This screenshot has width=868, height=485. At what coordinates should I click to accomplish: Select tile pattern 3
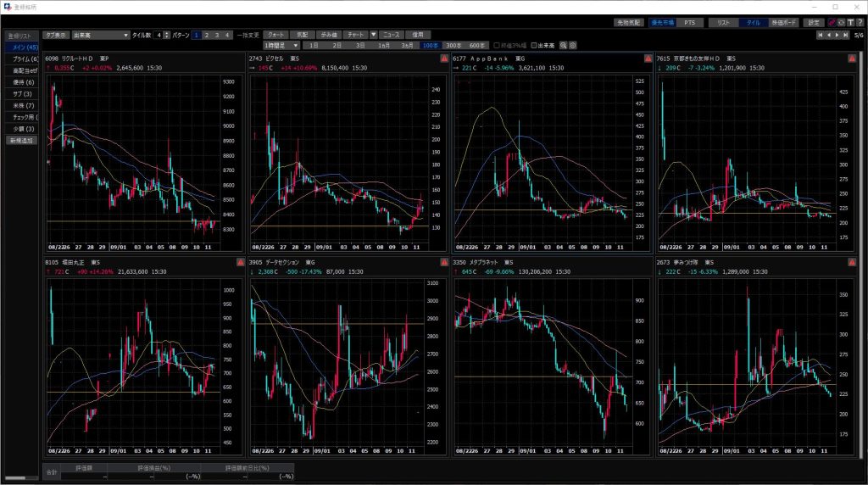[217, 35]
